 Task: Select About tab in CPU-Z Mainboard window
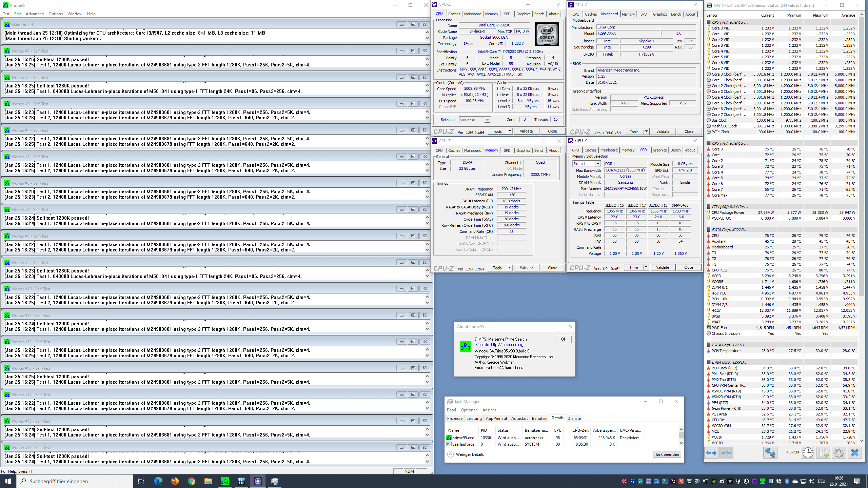tap(690, 14)
